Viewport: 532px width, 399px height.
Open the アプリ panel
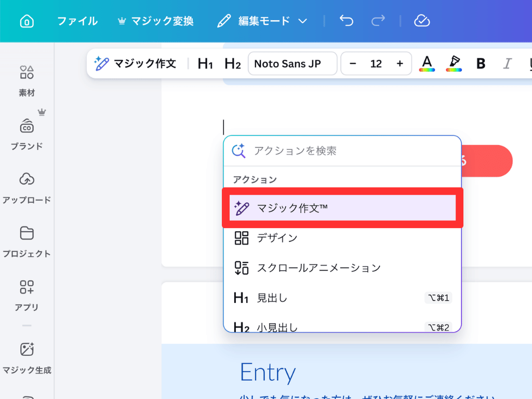[26, 295]
